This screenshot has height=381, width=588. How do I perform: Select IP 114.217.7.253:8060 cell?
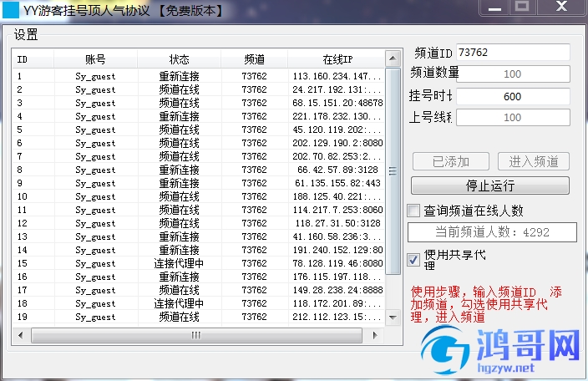pos(337,210)
